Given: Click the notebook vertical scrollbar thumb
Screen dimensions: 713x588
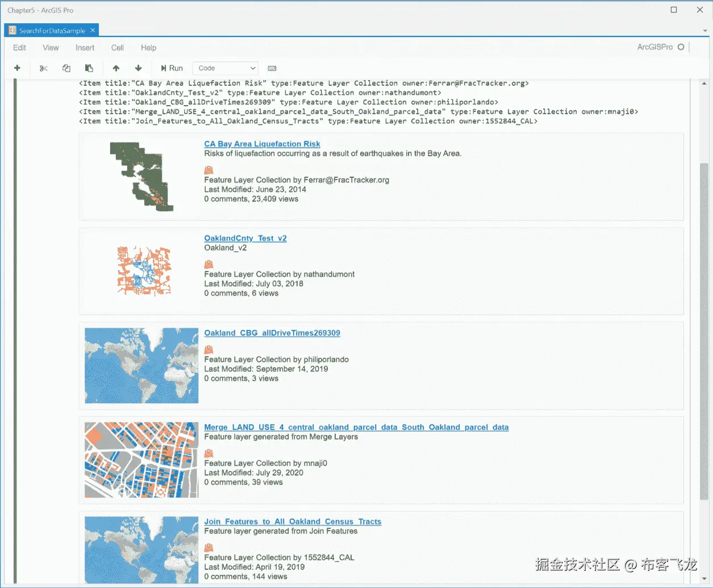Looking at the screenshot, I should [x=704, y=332].
